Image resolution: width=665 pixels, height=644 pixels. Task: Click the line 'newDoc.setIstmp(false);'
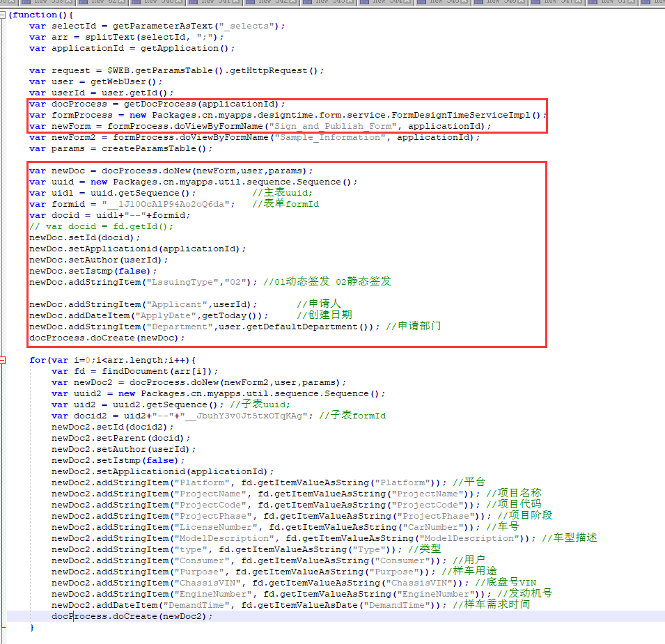pos(93,271)
